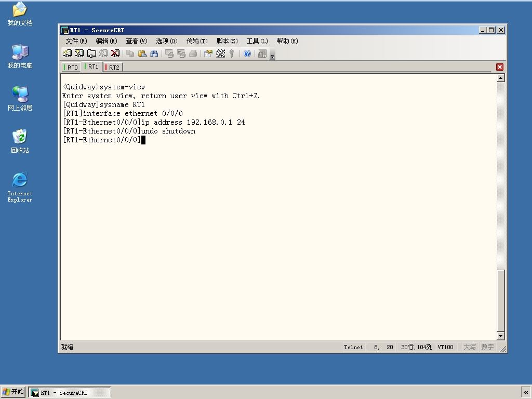Screen dimensions: 532x399
Task: Click the blue Help question mark icon
Action: point(247,54)
